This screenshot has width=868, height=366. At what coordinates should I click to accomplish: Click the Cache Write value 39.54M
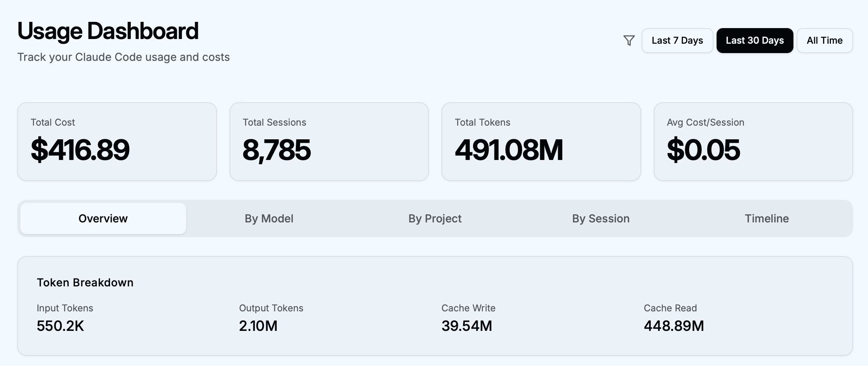click(467, 326)
